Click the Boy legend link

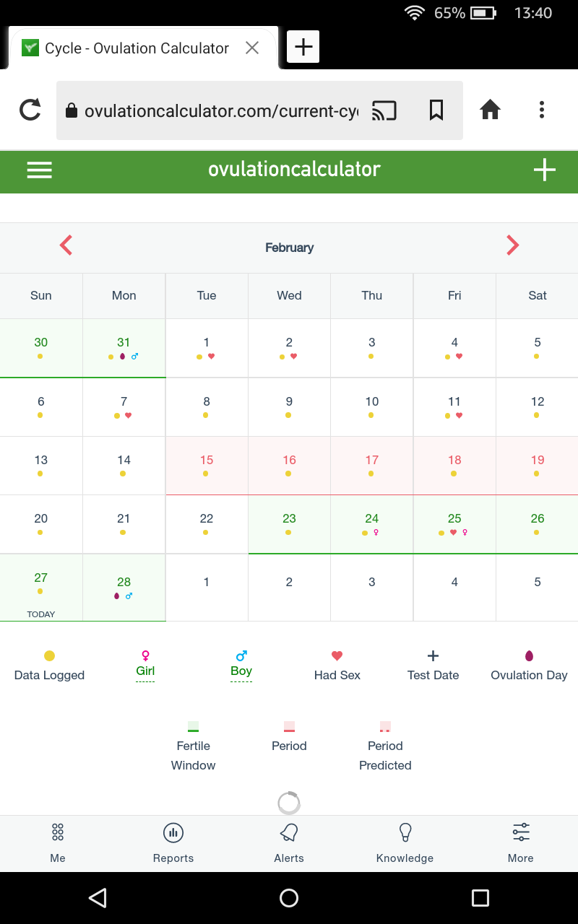[x=241, y=671]
